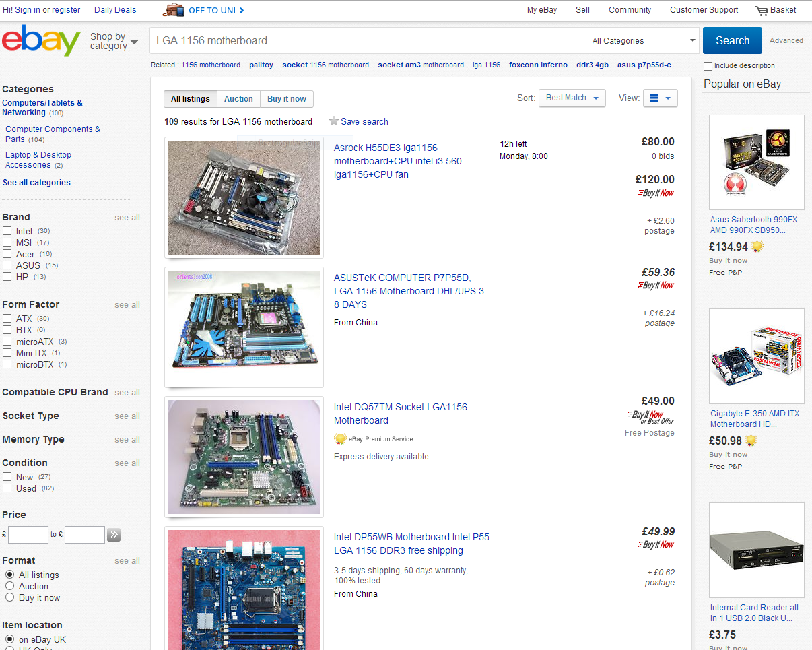Open Daily Deals link
This screenshot has height=650, width=812.
[115, 10]
